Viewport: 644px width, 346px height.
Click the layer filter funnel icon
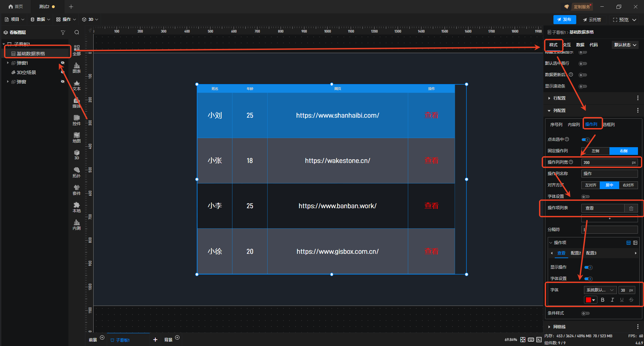click(63, 33)
